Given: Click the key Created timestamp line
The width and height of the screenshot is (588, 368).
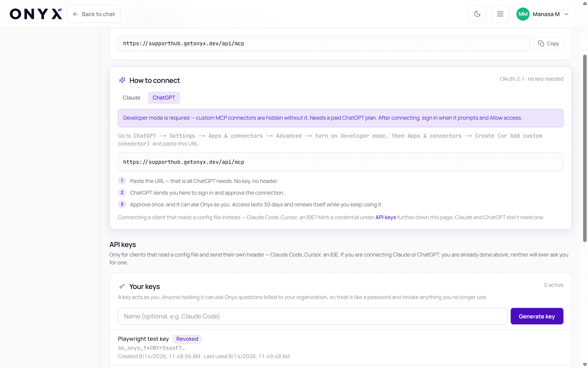Looking at the screenshot, I should coord(204,356).
